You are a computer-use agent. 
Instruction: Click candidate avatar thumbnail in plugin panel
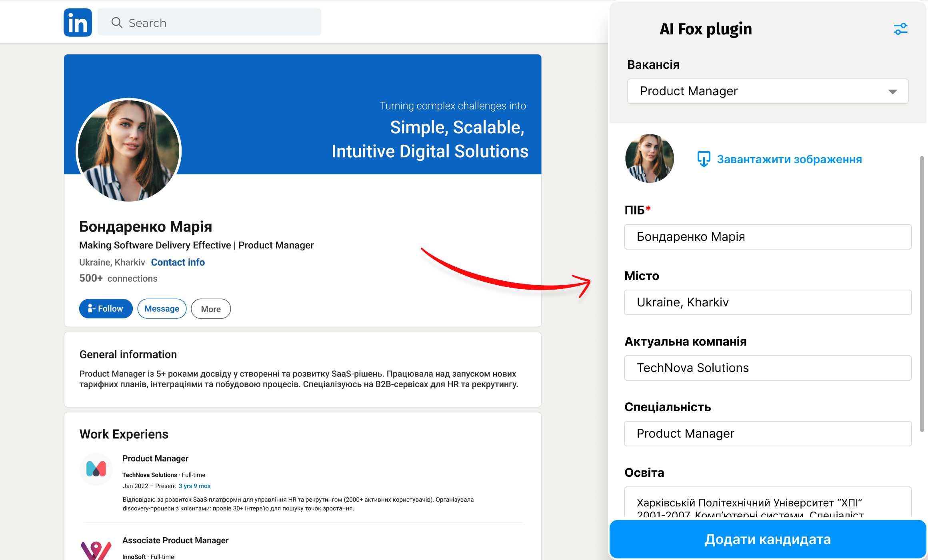pos(649,158)
